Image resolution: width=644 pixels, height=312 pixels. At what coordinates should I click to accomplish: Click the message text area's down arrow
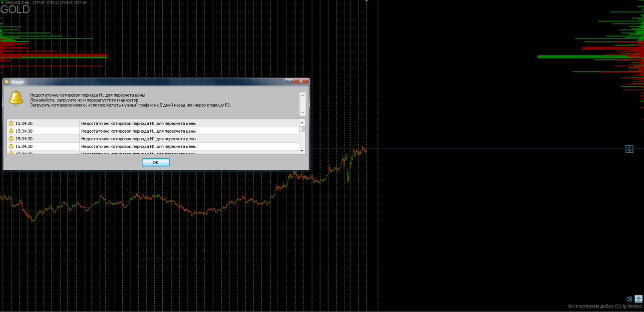pos(302,113)
